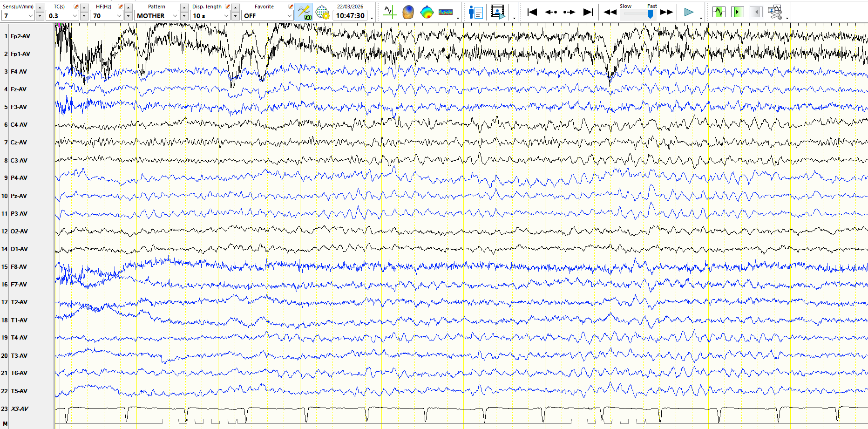Select the F8-AV channel label
The width and height of the screenshot is (868, 429).
pos(19,267)
